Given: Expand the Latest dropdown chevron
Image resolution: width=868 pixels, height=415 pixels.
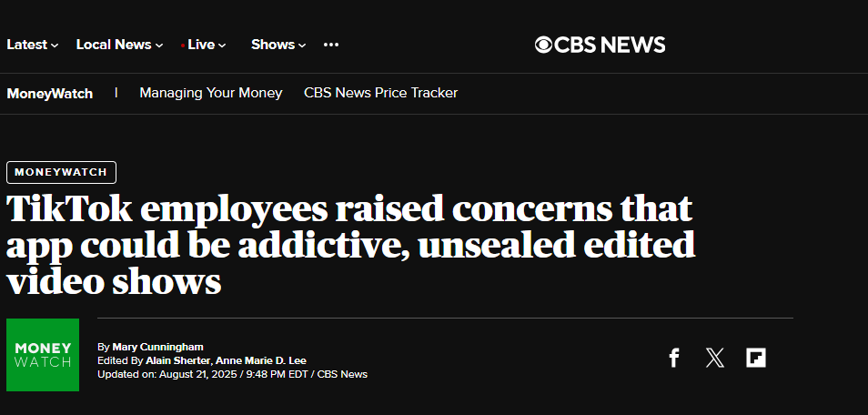Looking at the screenshot, I should coord(55,46).
